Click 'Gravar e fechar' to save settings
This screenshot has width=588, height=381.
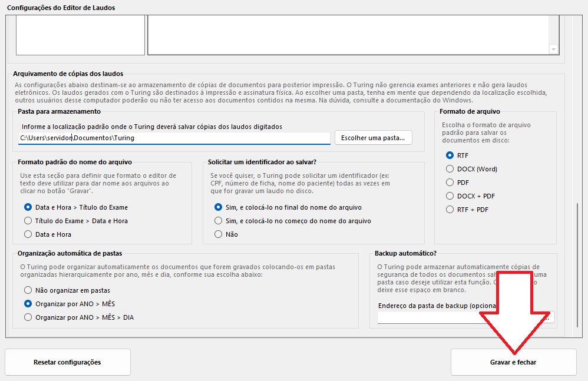513,362
